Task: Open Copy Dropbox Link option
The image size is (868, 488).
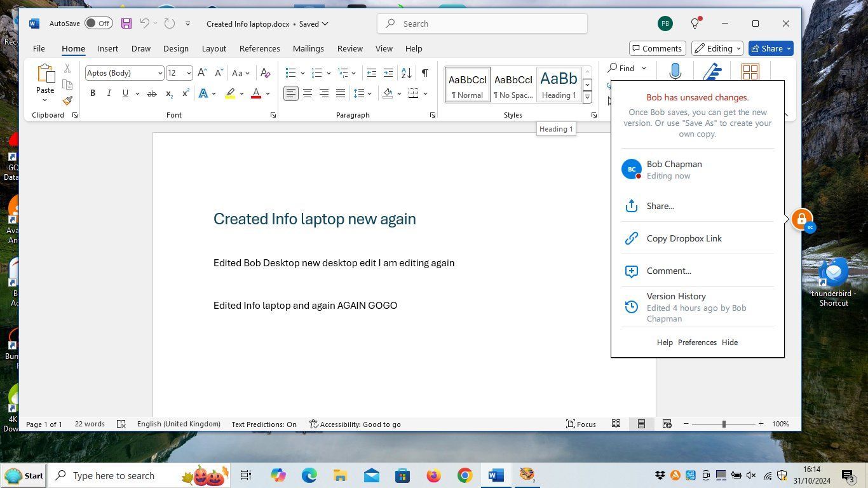Action: [684, 238]
